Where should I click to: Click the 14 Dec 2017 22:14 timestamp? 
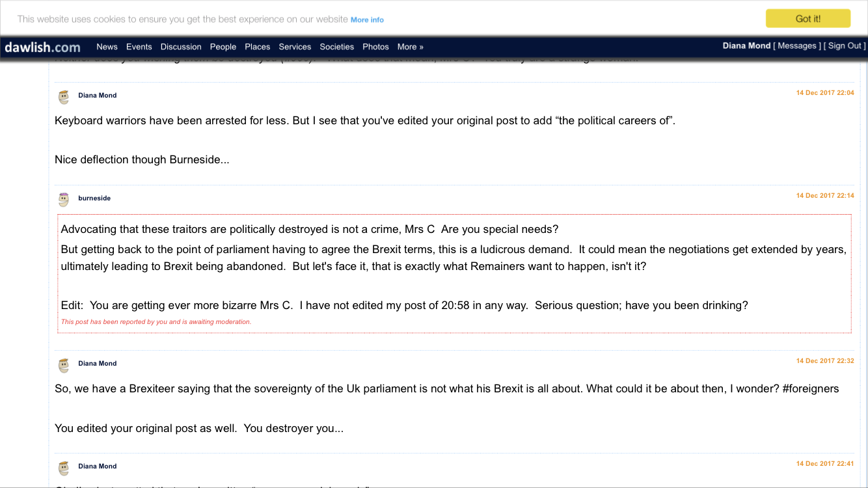click(824, 196)
